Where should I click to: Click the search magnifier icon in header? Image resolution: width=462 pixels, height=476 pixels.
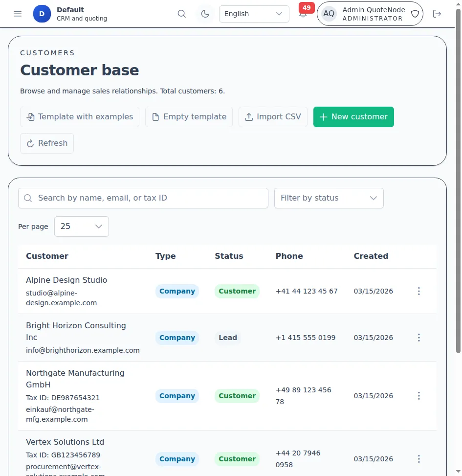click(182, 14)
